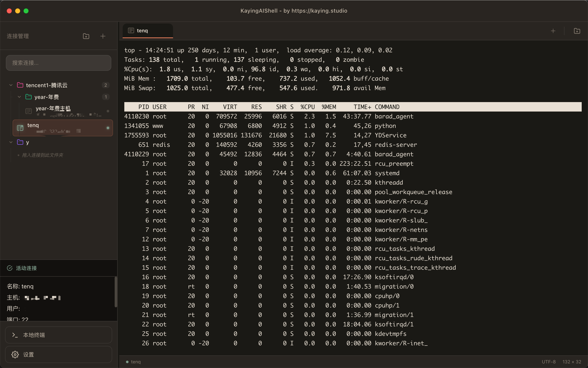Collapse the year-年费 subfolder chevron
This screenshot has width=588, height=368.
[20, 97]
